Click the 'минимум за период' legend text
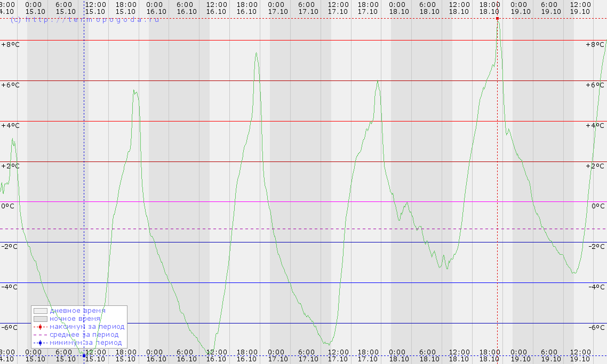The height and width of the screenshot is (364, 607). [85, 343]
